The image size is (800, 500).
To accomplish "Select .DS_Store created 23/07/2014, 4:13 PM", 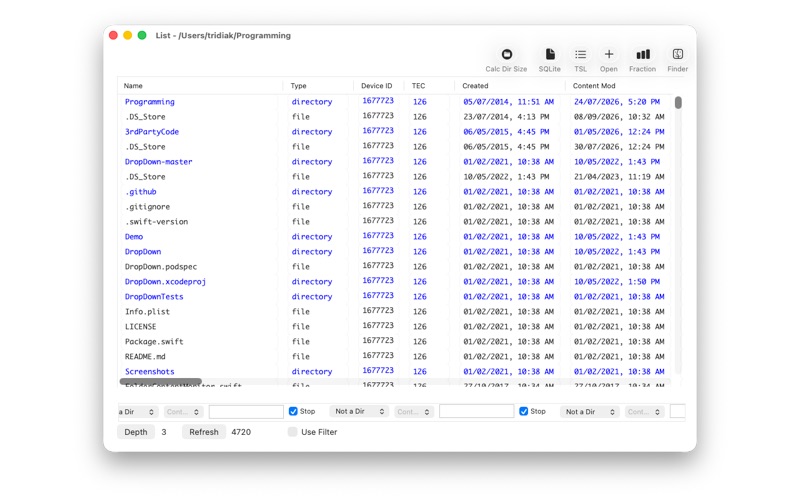I will [x=395, y=117].
